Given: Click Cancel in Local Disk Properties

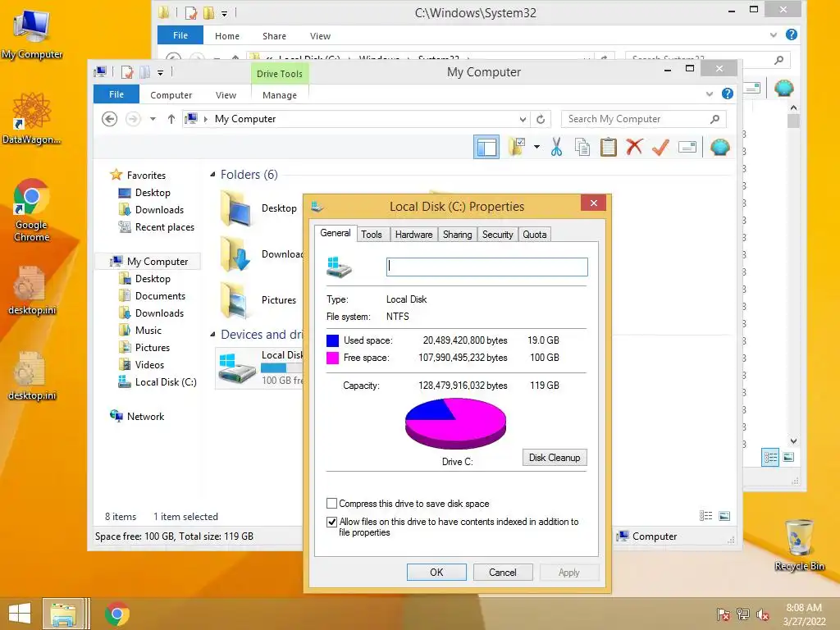Looking at the screenshot, I should pyautogui.click(x=503, y=572).
